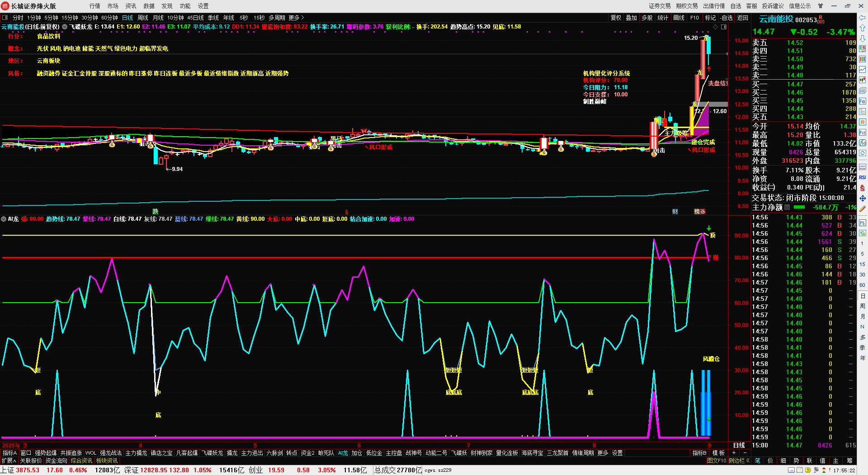Open the trend line chart icon in sidebar
Viewport: 868px width, 475px height.
[863, 69]
